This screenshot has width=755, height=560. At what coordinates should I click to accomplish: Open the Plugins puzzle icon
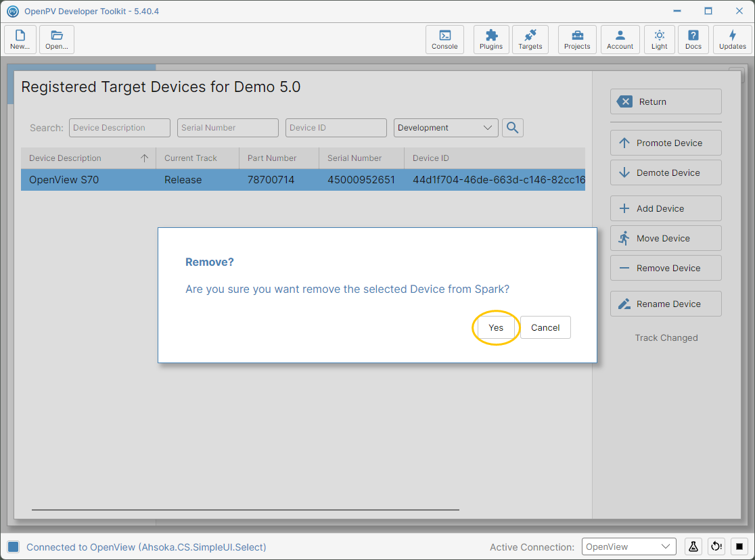[x=491, y=39]
